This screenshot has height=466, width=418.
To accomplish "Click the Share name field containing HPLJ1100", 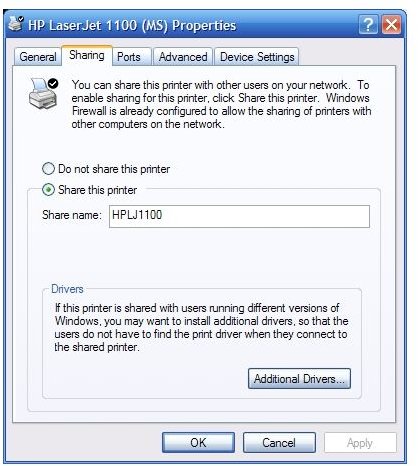I will point(239,216).
